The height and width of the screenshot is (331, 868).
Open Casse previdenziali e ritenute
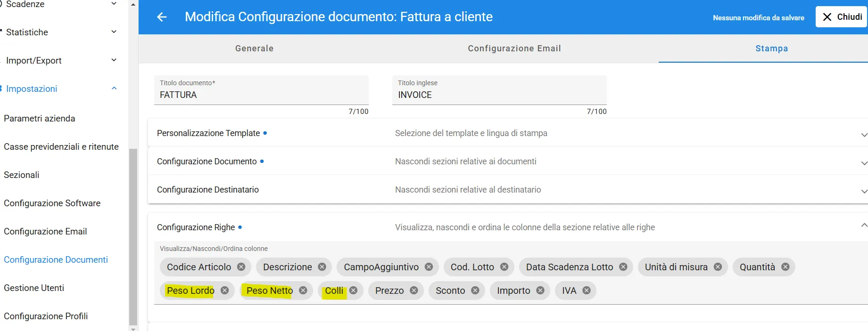pos(61,146)
